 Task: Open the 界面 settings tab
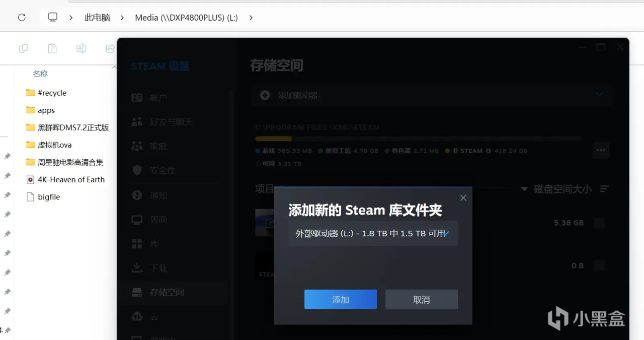(x=174, y=220)
